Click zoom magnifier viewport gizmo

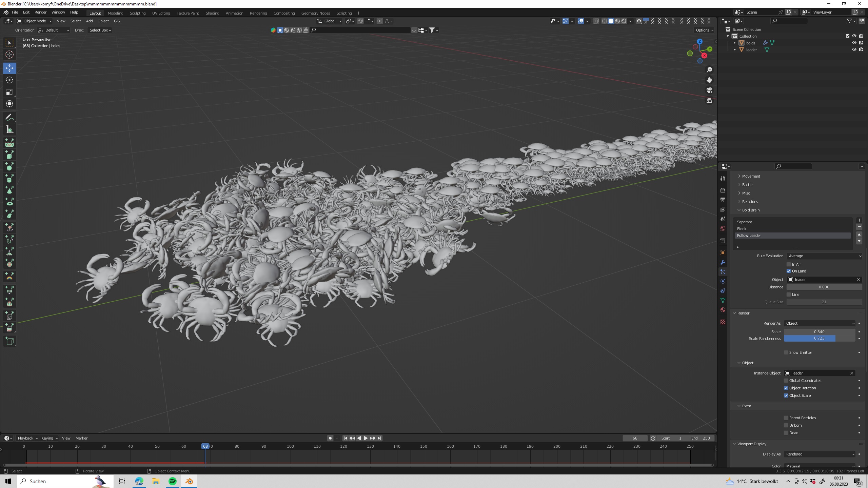pos(709,70)
